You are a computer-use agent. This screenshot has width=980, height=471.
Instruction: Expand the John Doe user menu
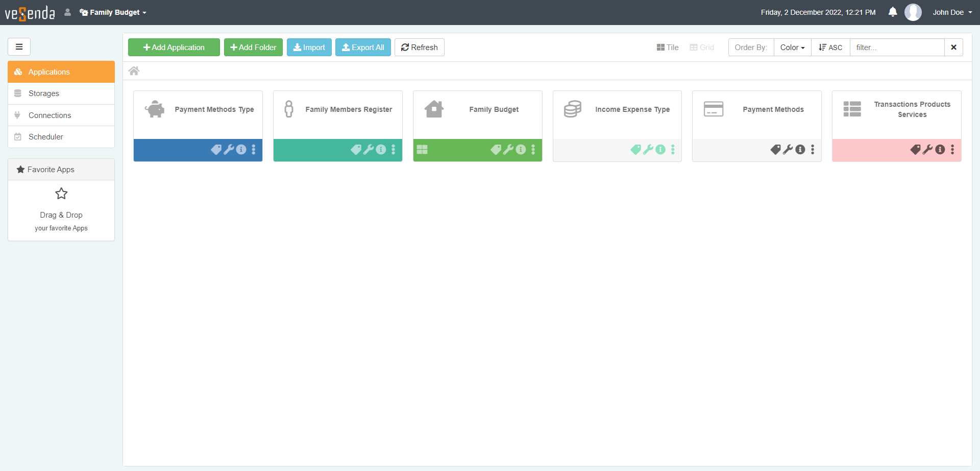pos(952,12)
